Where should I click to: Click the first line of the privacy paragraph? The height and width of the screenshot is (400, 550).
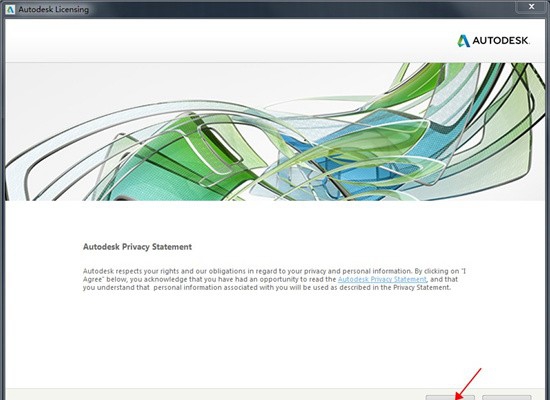(x=274, y=271)
